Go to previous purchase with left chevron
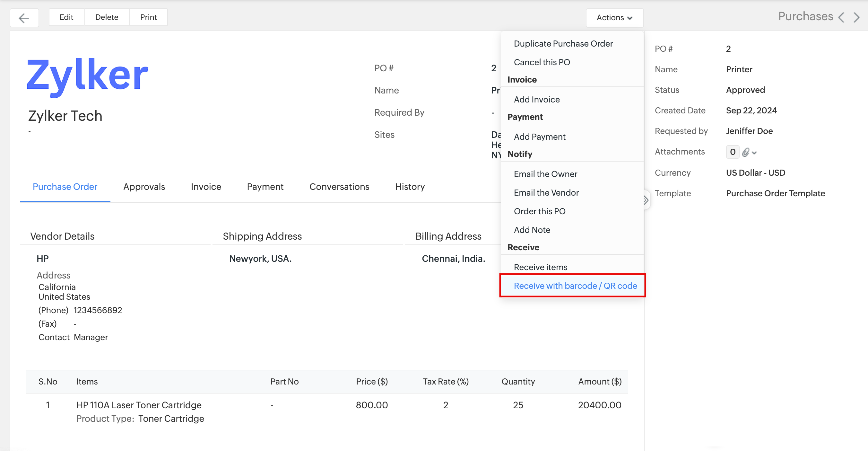Viewport: 868px width, 451px height. pyautogui.click(x=841, y=17)
